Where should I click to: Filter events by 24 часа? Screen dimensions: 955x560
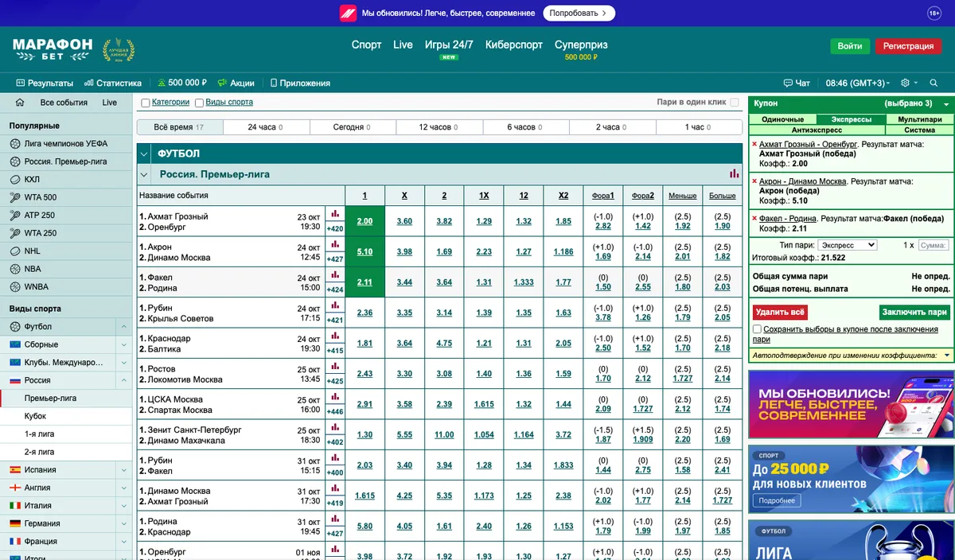(x=266, y=127)
